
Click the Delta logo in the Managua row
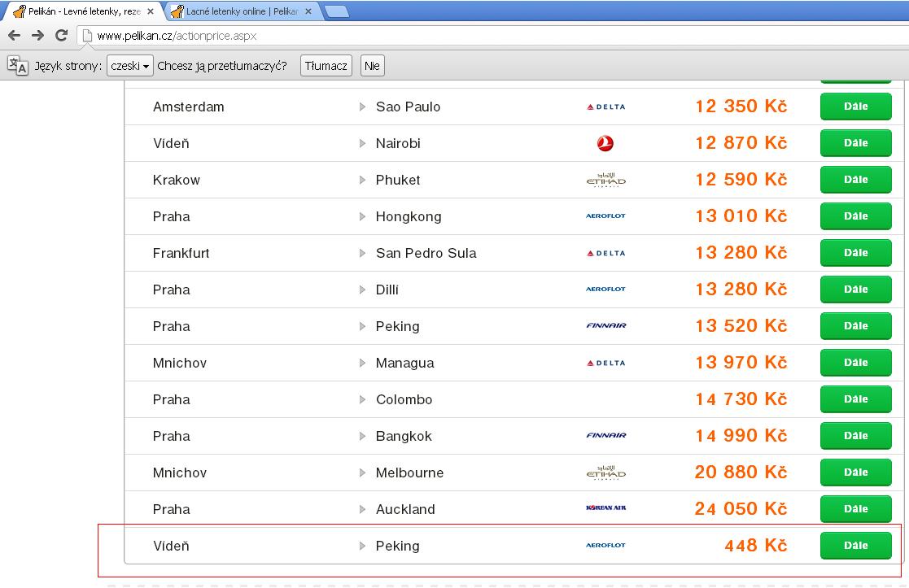(605, 364)
